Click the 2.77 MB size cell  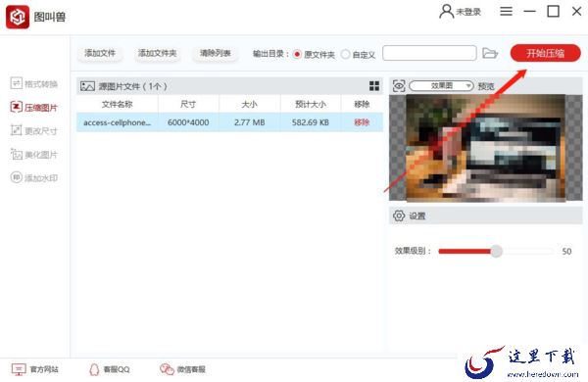(x=249, y=122)
